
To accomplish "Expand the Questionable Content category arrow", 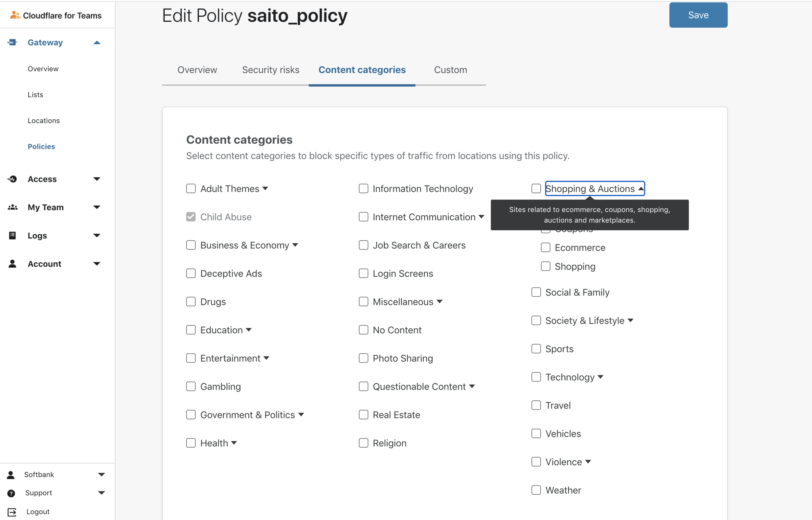I will [x=472, y=386].
